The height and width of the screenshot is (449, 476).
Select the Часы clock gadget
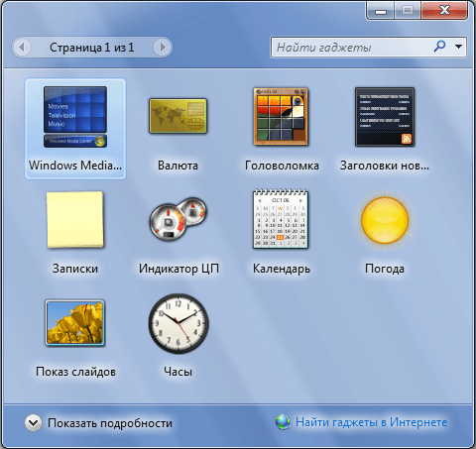click(x=178, y=334)
